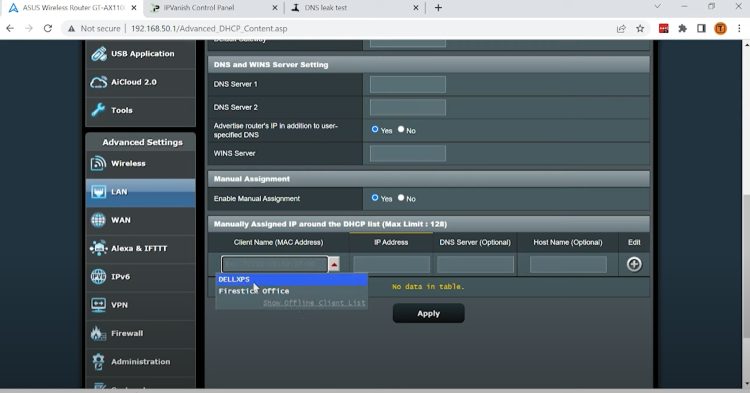Collapse the client name dropdown arrow
750x393 pixels.
(x=334, y=264)
